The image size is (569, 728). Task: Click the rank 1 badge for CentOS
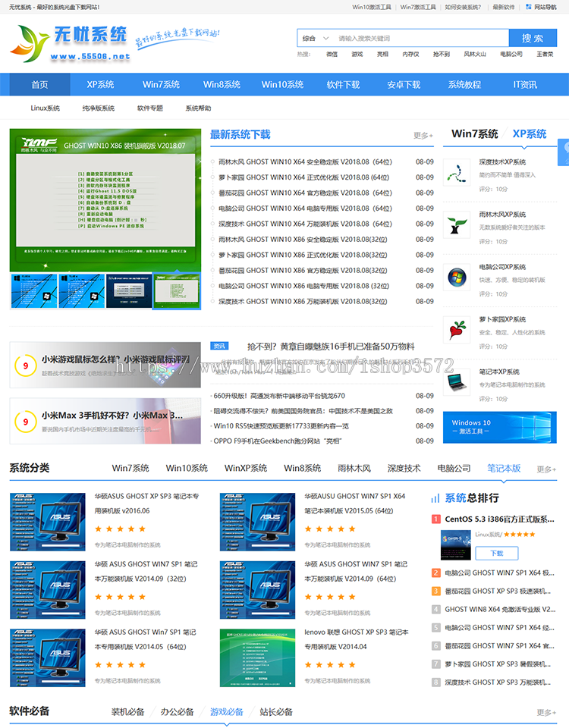click(435, 519)
